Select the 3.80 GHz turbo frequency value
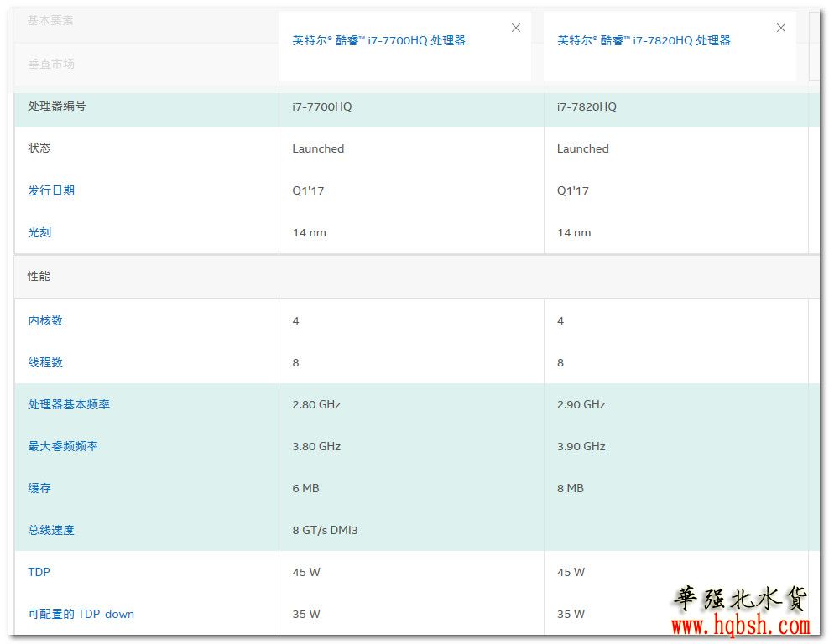This screenshot has width=829, height=644. pyautogui.click(x=316, y=446)
